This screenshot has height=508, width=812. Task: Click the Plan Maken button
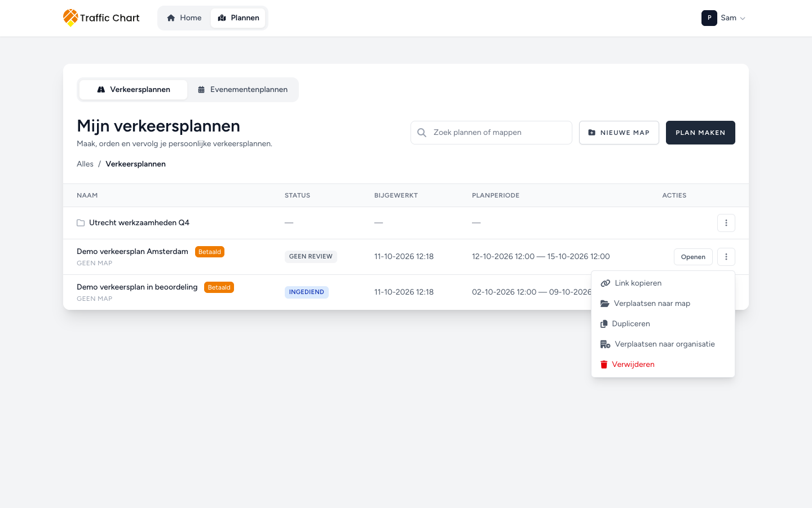coord(700,133)
